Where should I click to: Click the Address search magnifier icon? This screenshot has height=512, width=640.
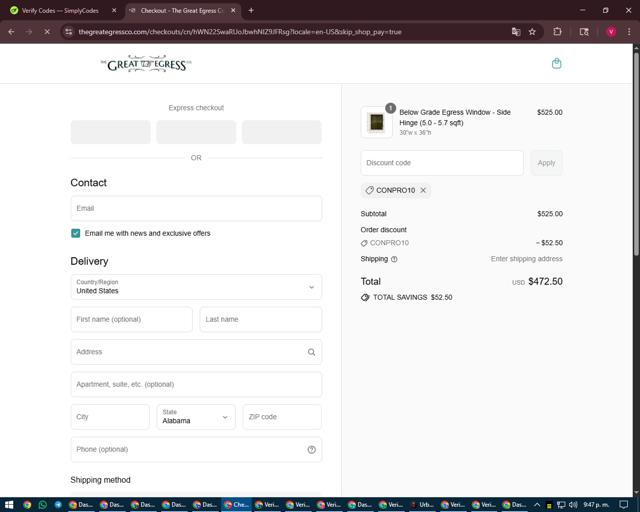pyautogui.click(x=311, y=352)
